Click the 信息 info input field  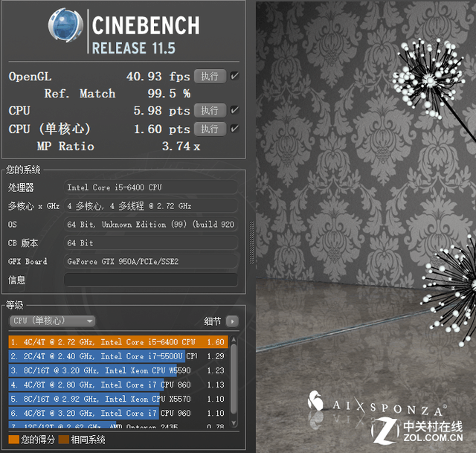tap(150, 280)
